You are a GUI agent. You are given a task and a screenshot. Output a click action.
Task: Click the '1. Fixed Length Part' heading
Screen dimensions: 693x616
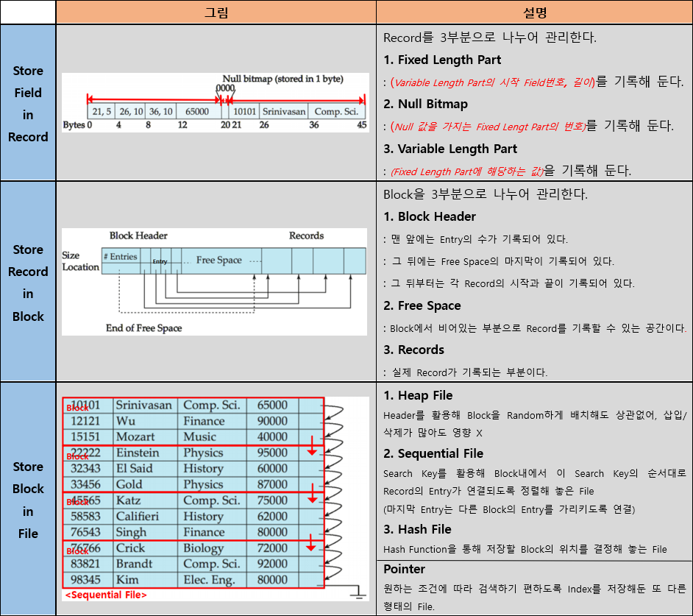click(442, 60)
